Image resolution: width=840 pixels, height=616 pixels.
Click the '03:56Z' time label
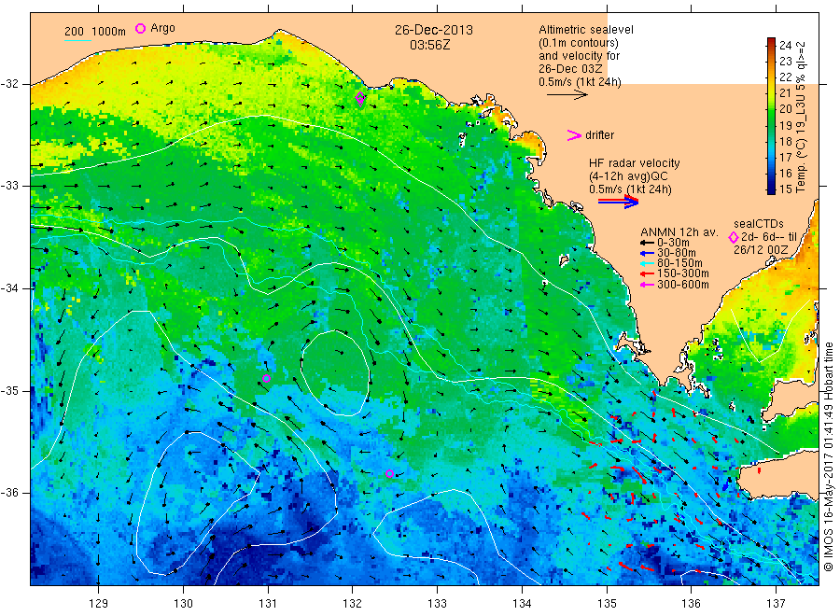click(x=430, y=45)
